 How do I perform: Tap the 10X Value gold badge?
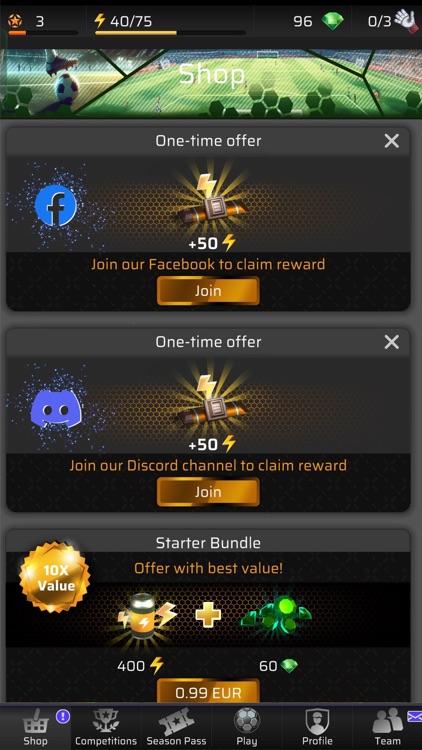tap(55, 577)
